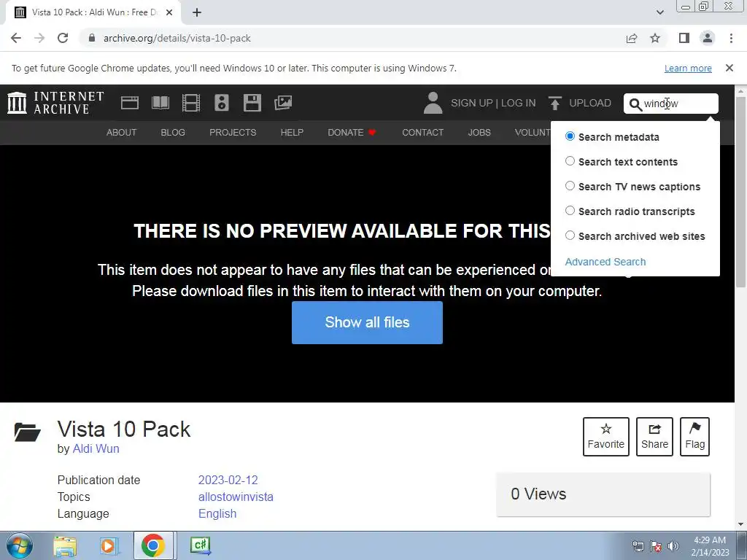
Task: Open Windows Media Player from taskbar
Action: (109, 545)
